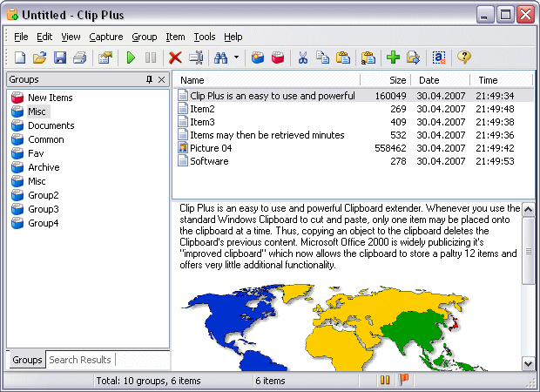540x392 pixels.
Task: Select the Software item row
Action: click(354, 161)
